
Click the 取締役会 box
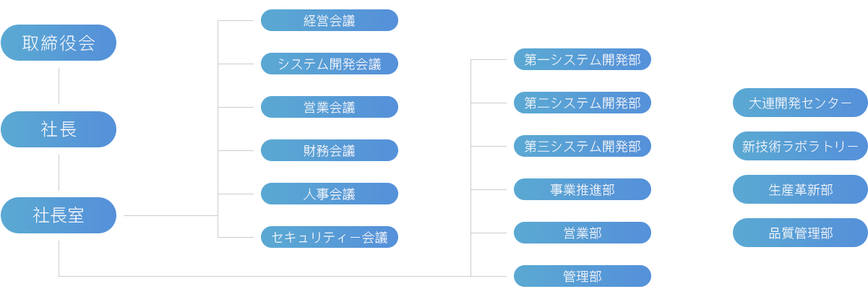[x=59, y=43]
